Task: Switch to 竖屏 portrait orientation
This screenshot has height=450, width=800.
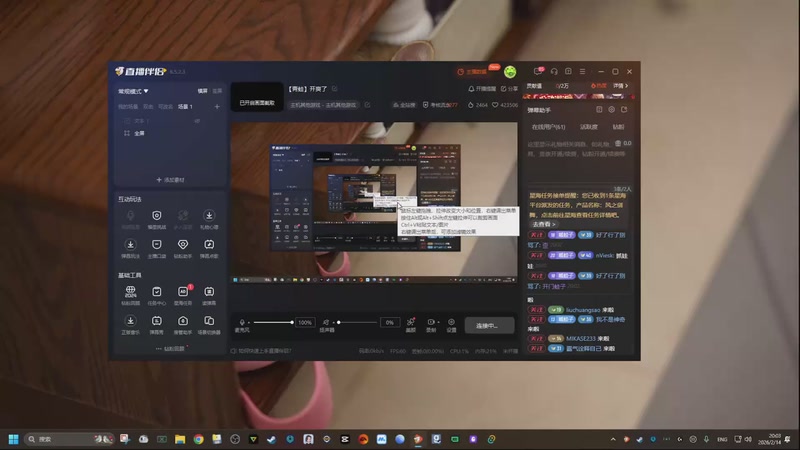Action: pos(217,91)
